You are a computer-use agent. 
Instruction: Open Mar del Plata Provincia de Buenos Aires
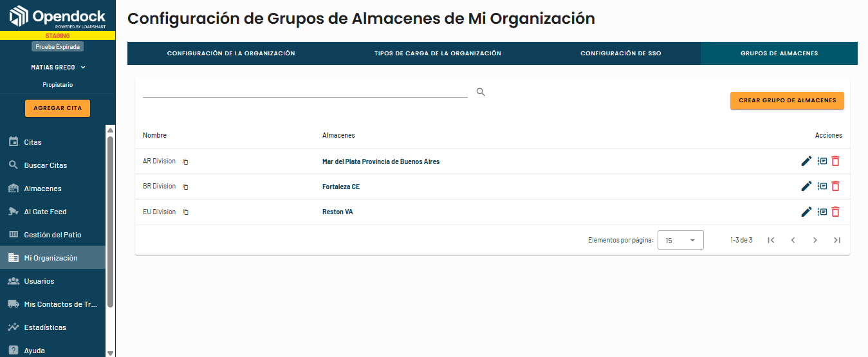click(381, 161)
